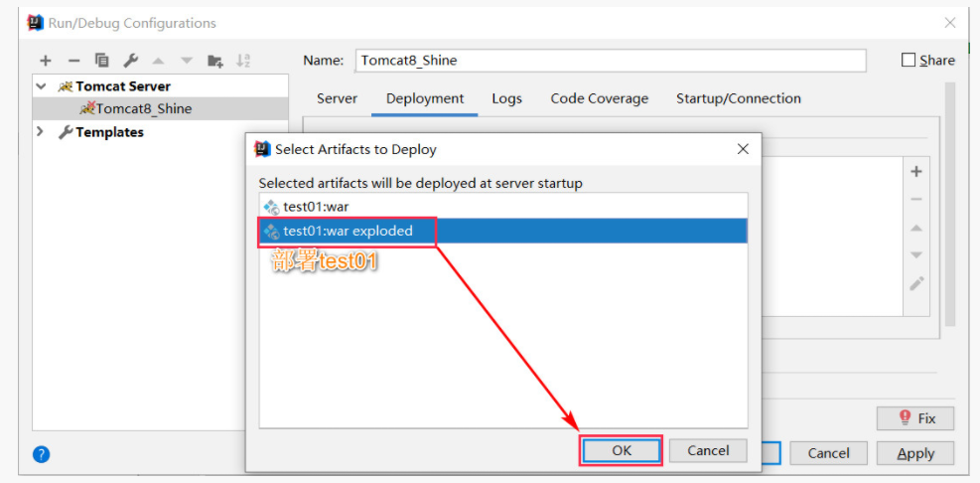Move configuration down toolbar arrow

[187, 61]
